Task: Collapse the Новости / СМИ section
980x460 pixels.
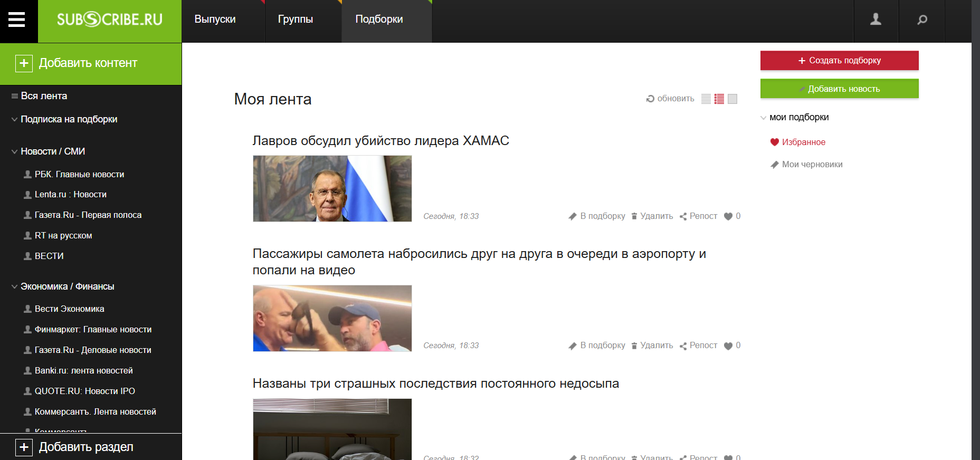Action: click(x=15, y=152)
